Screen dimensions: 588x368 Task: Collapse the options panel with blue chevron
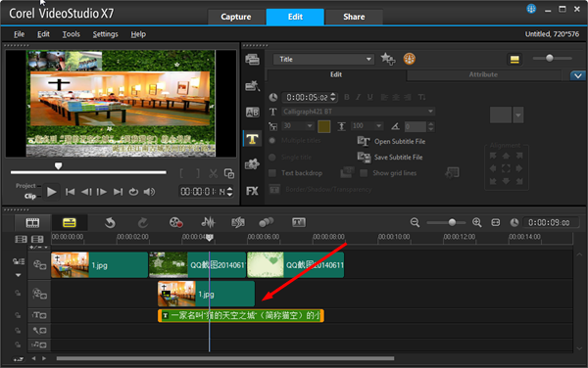[578, 75]
